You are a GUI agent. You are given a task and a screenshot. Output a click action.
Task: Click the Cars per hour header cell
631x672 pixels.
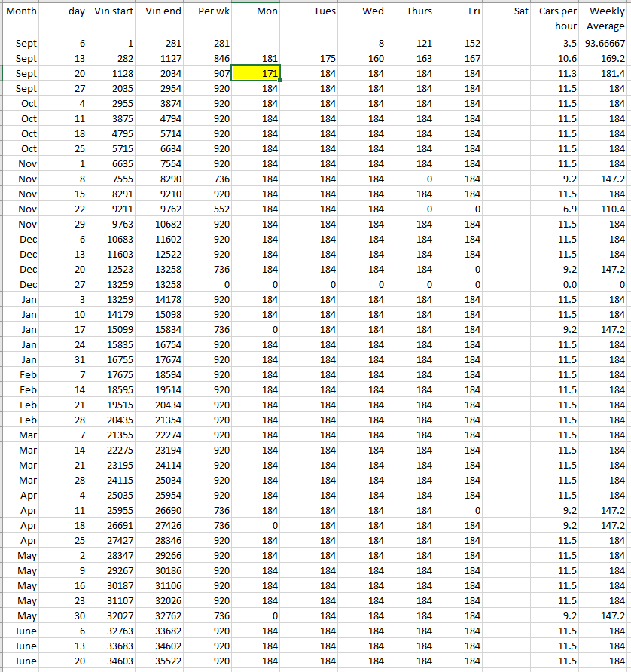point(557,18)
